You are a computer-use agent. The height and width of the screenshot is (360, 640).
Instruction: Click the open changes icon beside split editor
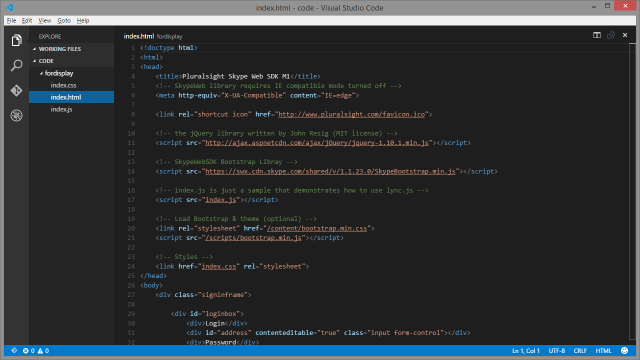tap(611, 35)
